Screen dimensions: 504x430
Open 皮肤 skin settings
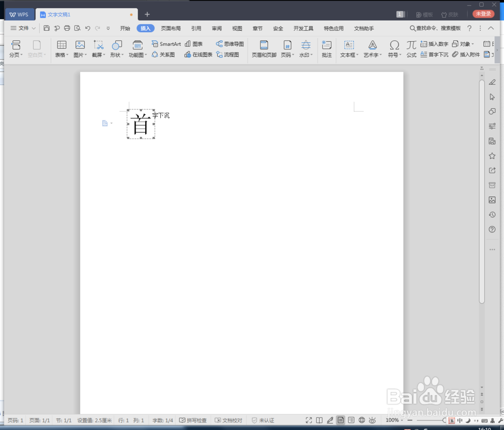click(450, 15)
